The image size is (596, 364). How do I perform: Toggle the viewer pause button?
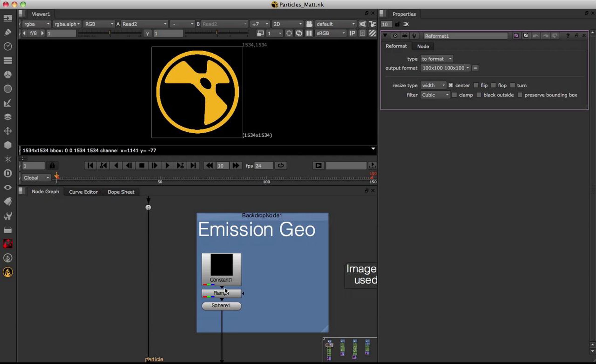tap(309, 33)
